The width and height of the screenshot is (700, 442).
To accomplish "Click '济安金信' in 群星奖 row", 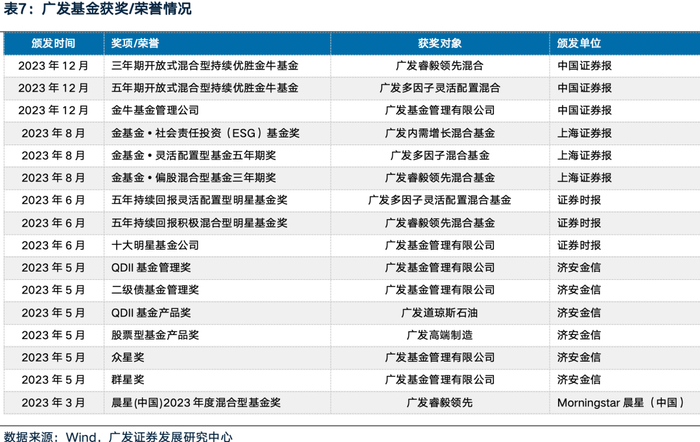I will tap(579, 379).
